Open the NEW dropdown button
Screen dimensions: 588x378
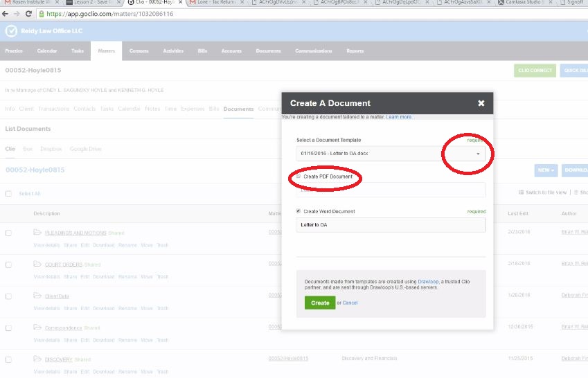546,170
